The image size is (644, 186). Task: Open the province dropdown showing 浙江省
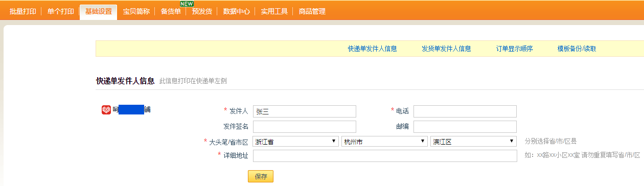tap(296, 142)
